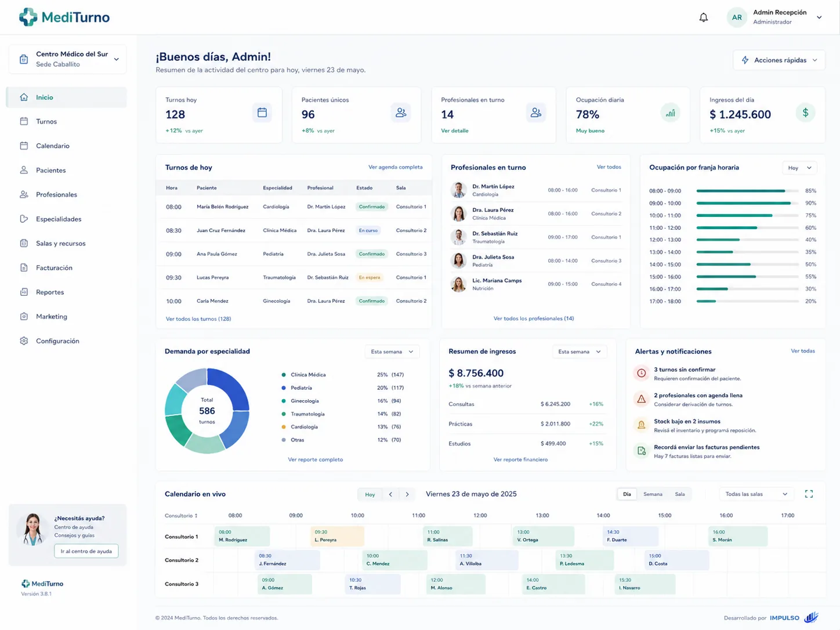
Task: Open the Todas las salas dropdown
Action: tap(756, 494)
